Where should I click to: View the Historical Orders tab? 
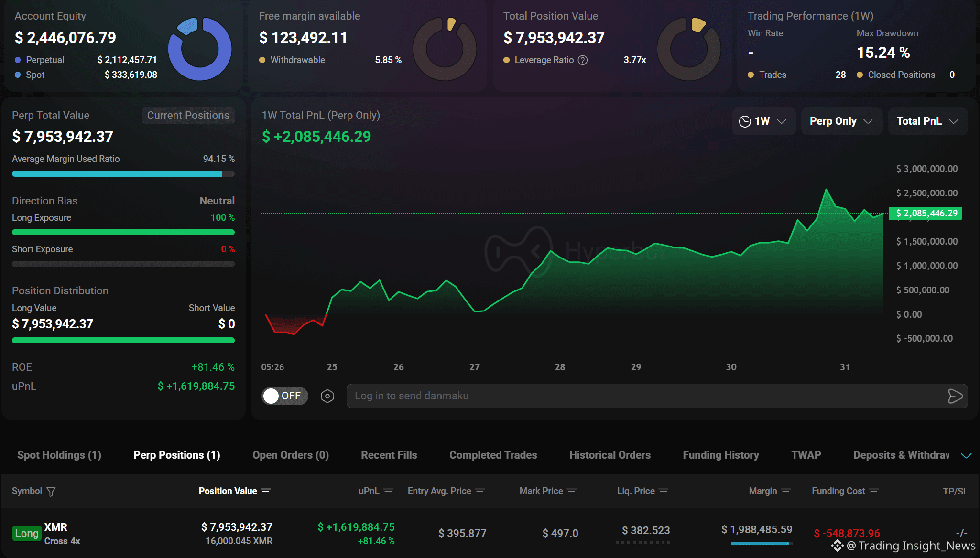(x=610, y=455)
